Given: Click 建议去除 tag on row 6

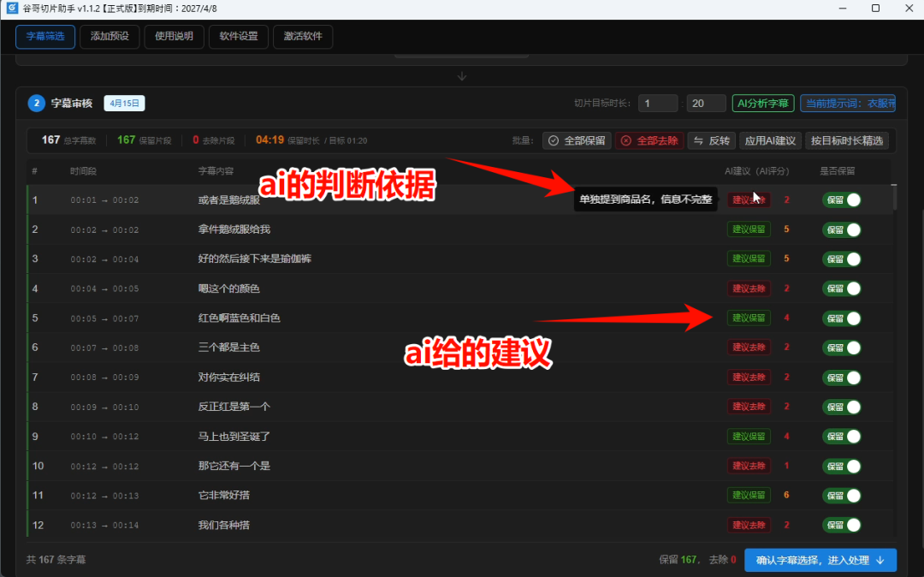Looking at the screenshot, I should pyautogui.click(x=749, y=348).
